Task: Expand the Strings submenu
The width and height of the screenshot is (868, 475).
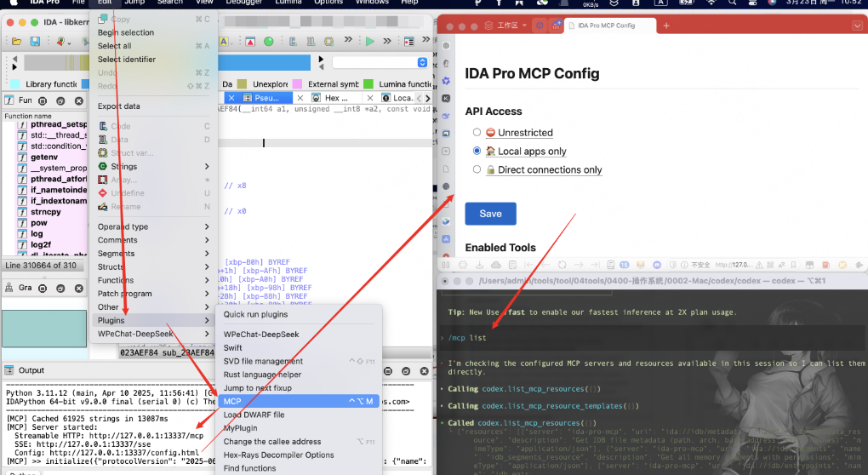Action: point(152,167)
